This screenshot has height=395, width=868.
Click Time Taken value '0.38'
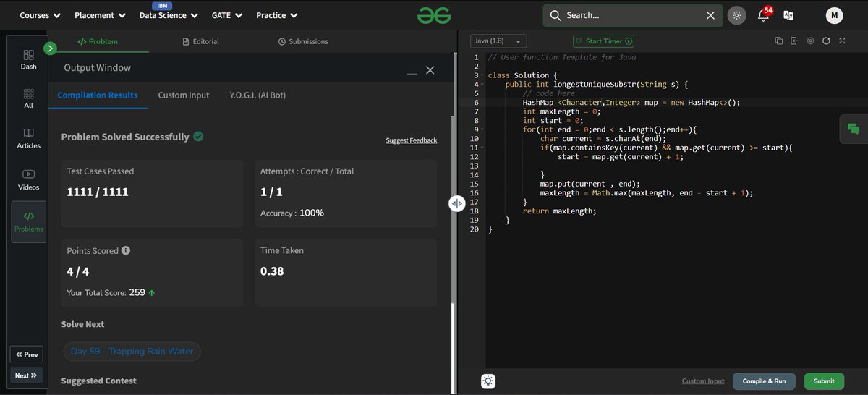[x=272, y=272]
